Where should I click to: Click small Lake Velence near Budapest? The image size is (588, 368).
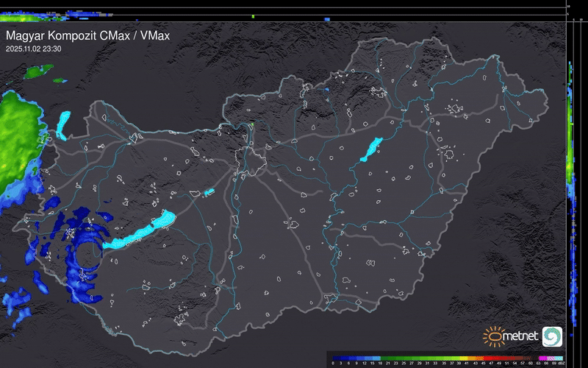(208, 192)
